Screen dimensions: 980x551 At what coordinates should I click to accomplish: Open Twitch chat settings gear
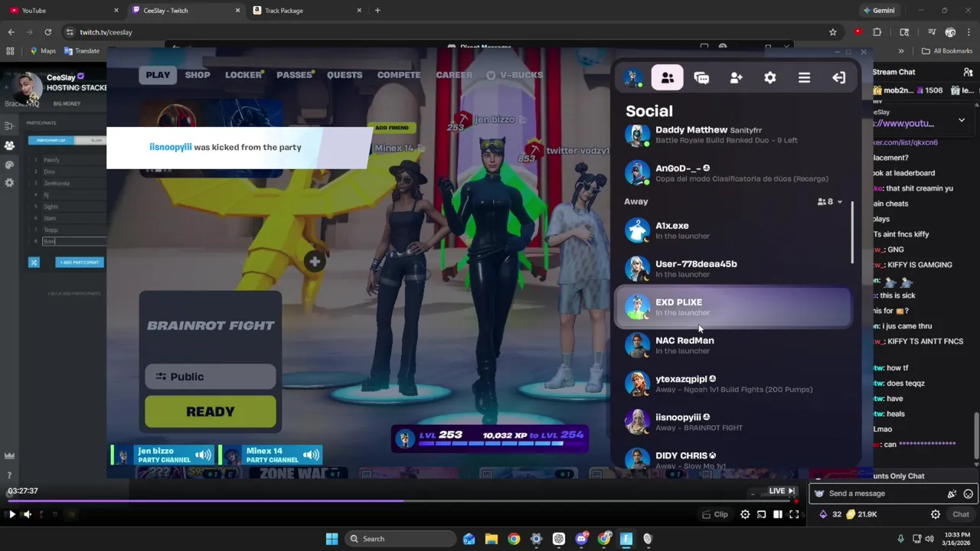(935, 514)
